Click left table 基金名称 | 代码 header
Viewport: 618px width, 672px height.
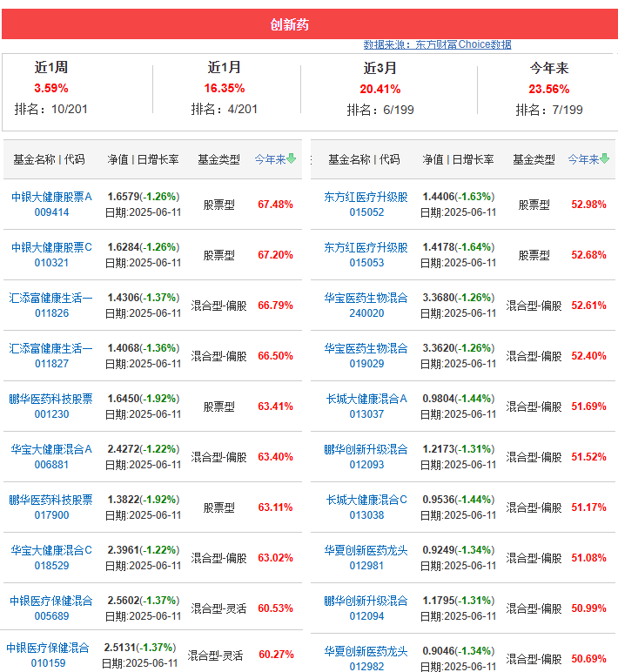pyautogui.click(x=49, y=159)
